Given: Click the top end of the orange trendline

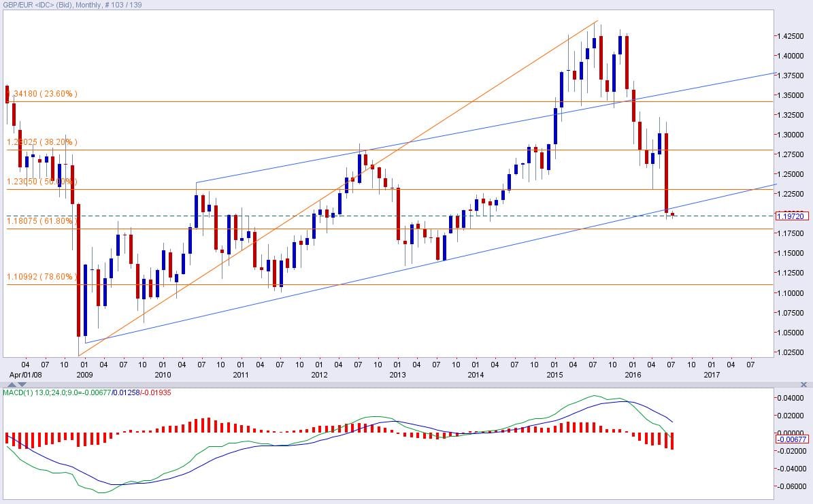Looking at the screenshot, I should 597,21.
